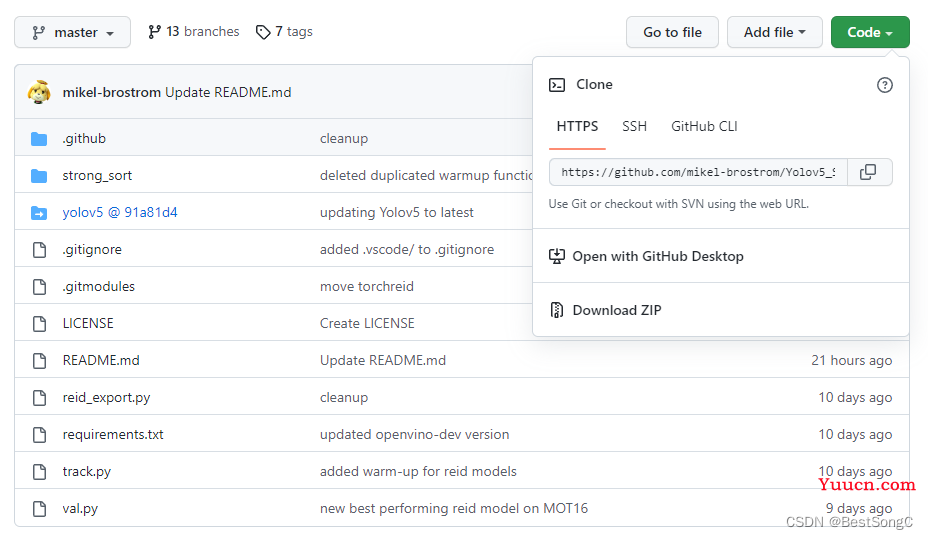
Task: Click the val.py file icon
Action: (x=39, y=508)
